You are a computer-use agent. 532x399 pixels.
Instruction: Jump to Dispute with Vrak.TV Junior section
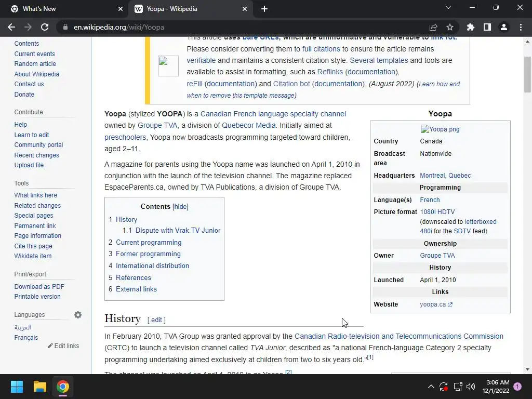tap(178, 230)
